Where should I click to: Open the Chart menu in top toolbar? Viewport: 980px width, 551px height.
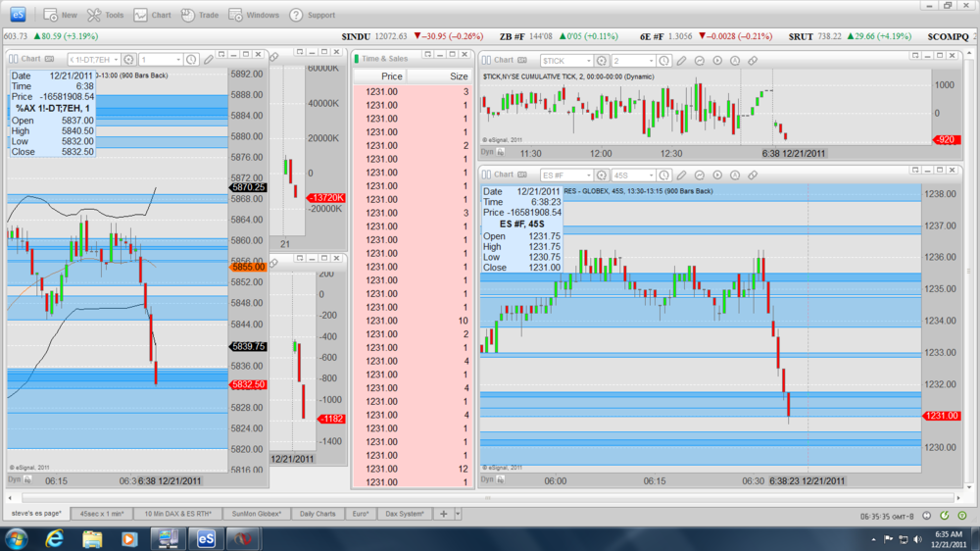pyautogui.click(x=152, y=15)
